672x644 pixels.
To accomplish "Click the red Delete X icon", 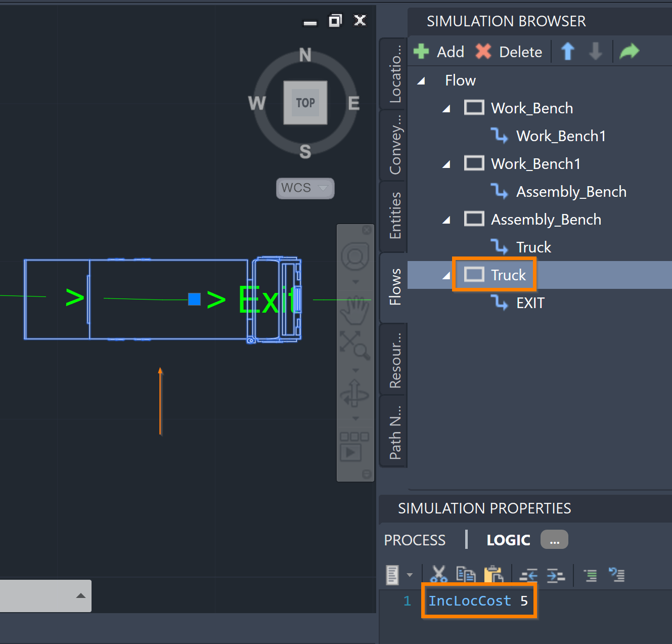I will (483, 51).
